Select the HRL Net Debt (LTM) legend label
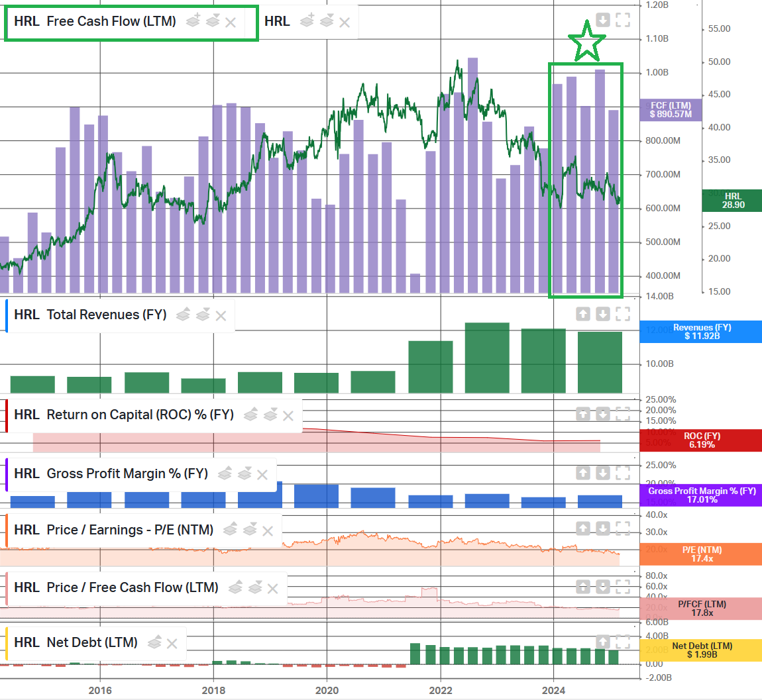Screen dimensions: 762x700 tap(76, 642)
